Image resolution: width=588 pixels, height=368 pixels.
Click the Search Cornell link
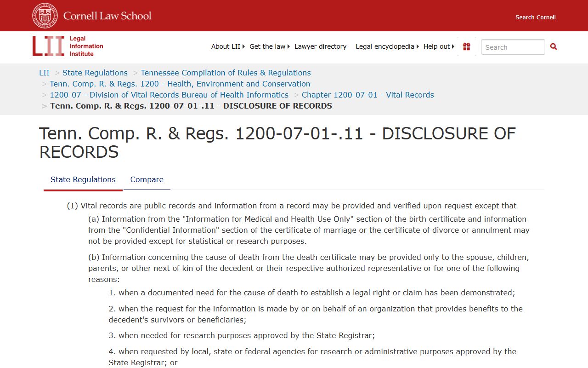536,17
